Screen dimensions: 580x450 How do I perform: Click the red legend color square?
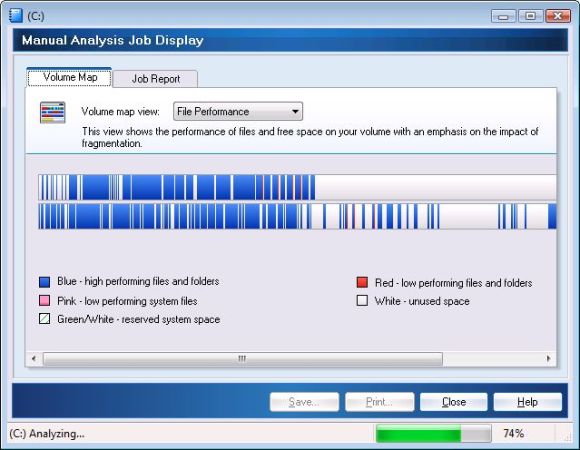point(362,282)
